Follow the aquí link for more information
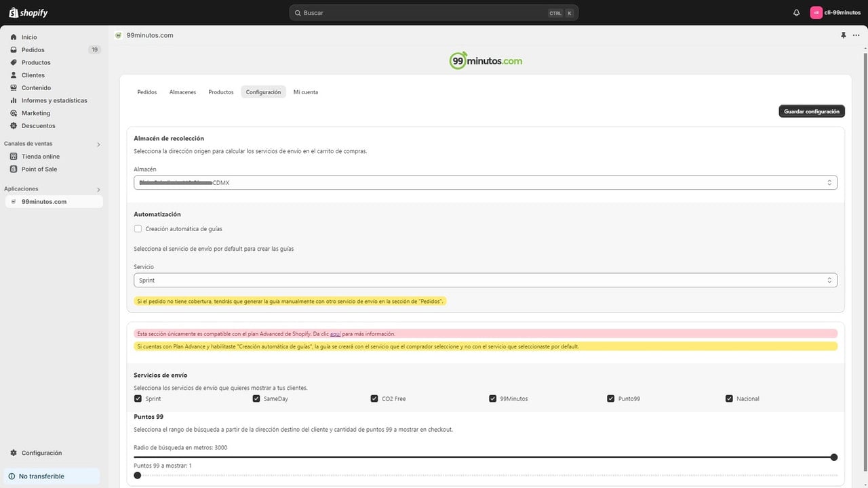Screen dimensions: 868x488 pos(335,334)
